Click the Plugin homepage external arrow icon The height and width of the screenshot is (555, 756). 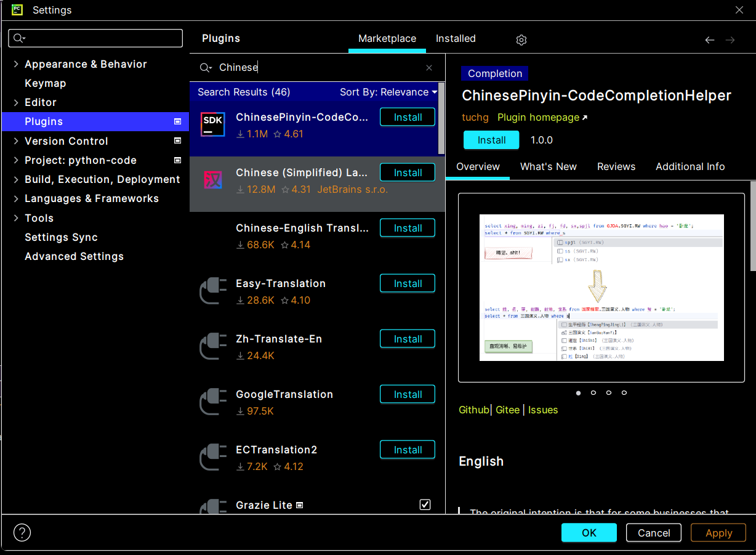click(x=584, y=118)
